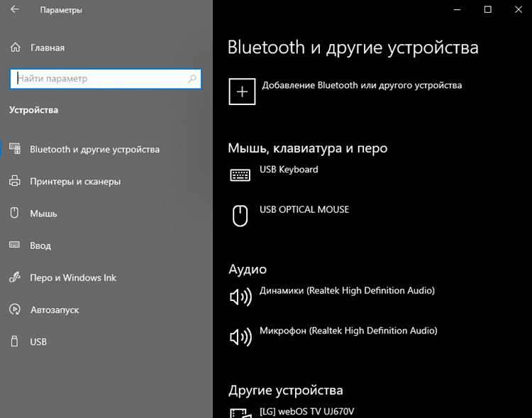532x418 pixels.
Task: Open Перо и Windows Ink page
Action: [73, 277]
